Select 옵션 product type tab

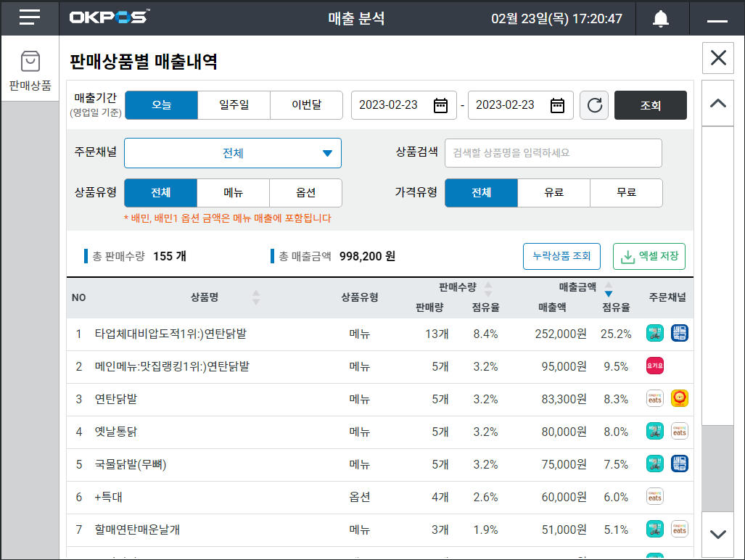point(305,193)
